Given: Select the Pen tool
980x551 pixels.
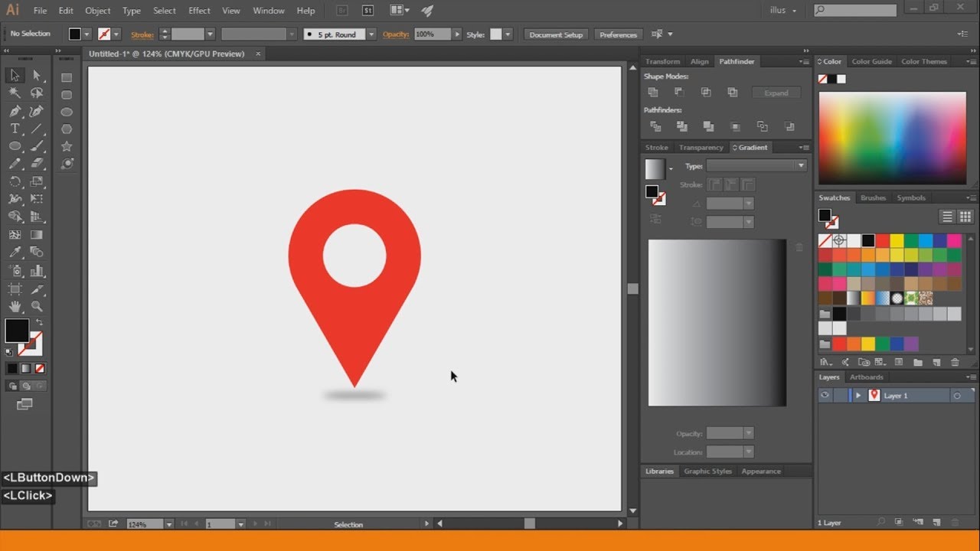Looking at the screenshot, I should (15, 111).
